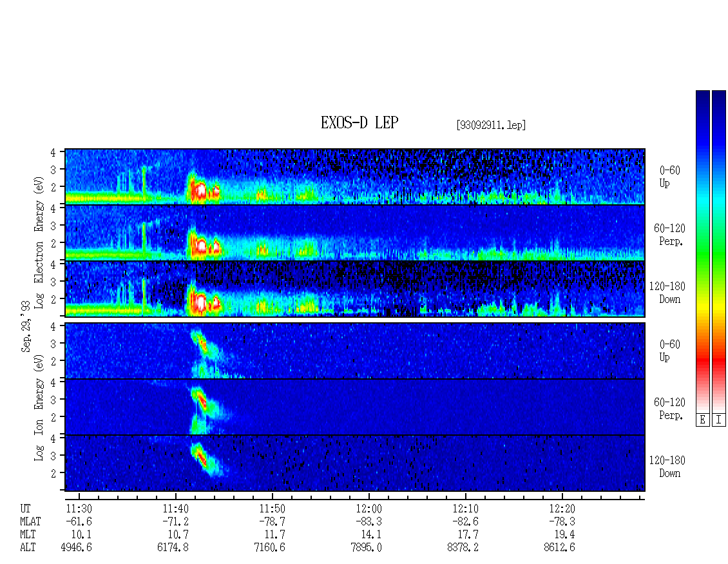Highlight the altitude value 7895.0
728x564 pixels.
pyautogui.click(x=366, y=548)
